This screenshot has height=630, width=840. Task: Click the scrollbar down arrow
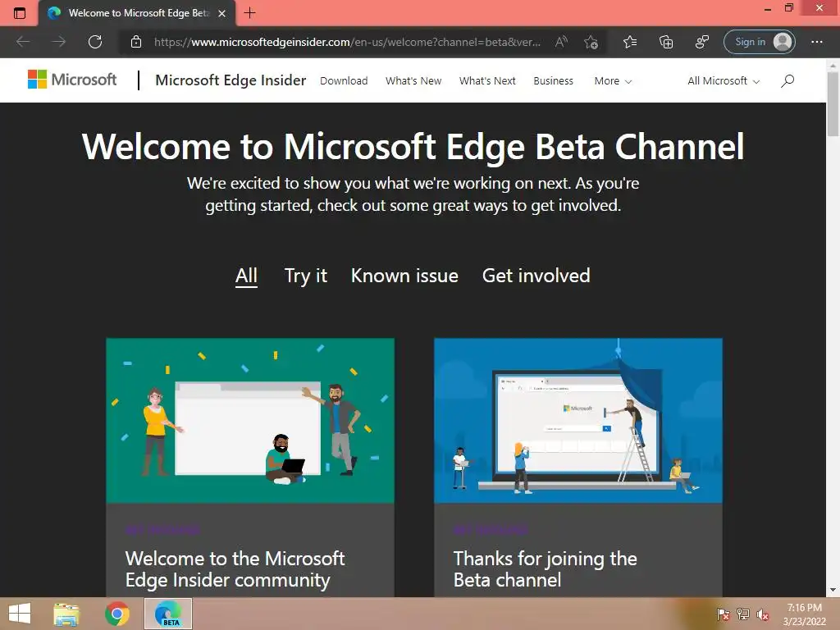833,590
